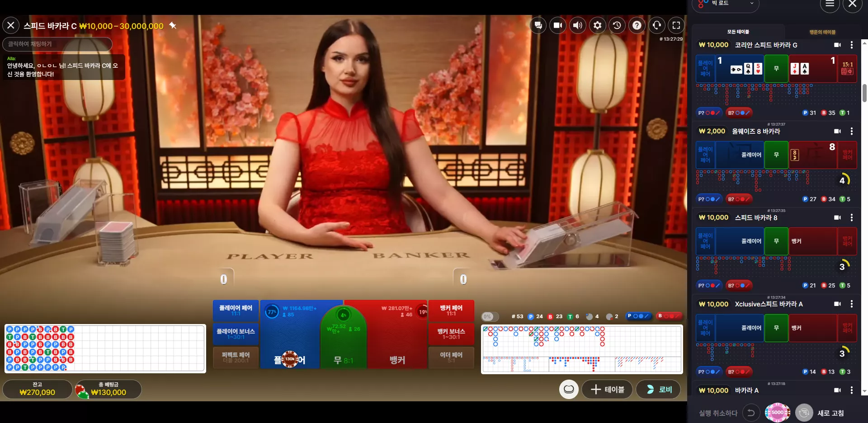The height and width of the screenshot is (423, 868).
Task: Go to the 로비 lobby button
Action: (658, 389)
